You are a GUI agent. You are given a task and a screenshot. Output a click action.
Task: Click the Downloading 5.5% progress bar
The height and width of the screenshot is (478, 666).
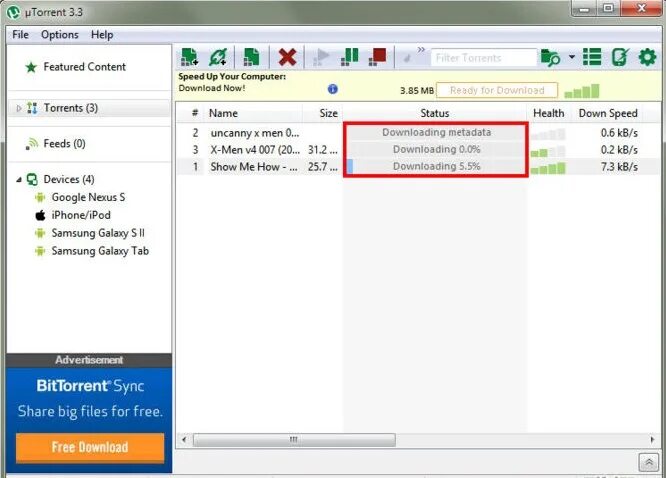[436, 167]
